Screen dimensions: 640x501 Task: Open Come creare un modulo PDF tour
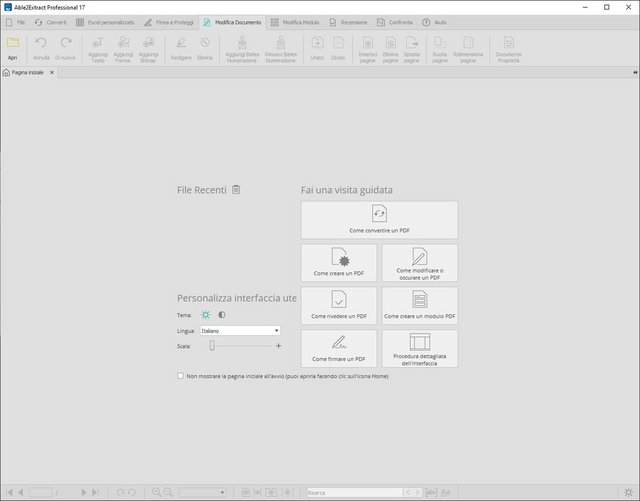(x=420, y=305)
